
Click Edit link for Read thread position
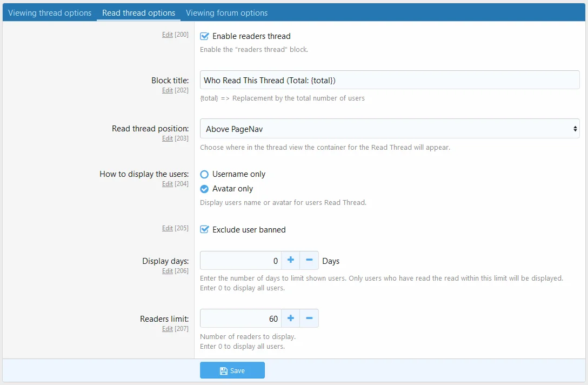click(x=168, y=138)
